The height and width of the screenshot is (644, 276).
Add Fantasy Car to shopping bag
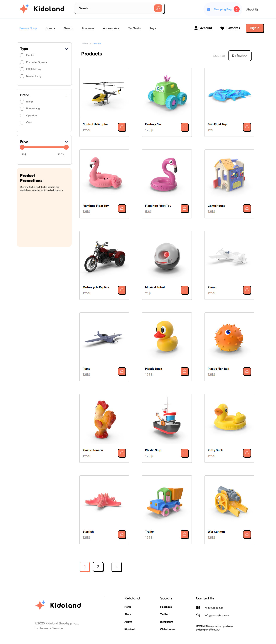[184, 127]
